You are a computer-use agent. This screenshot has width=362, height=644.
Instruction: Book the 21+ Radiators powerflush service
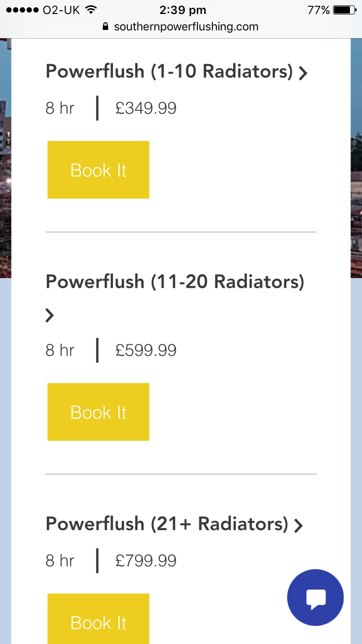pos(98,619)
